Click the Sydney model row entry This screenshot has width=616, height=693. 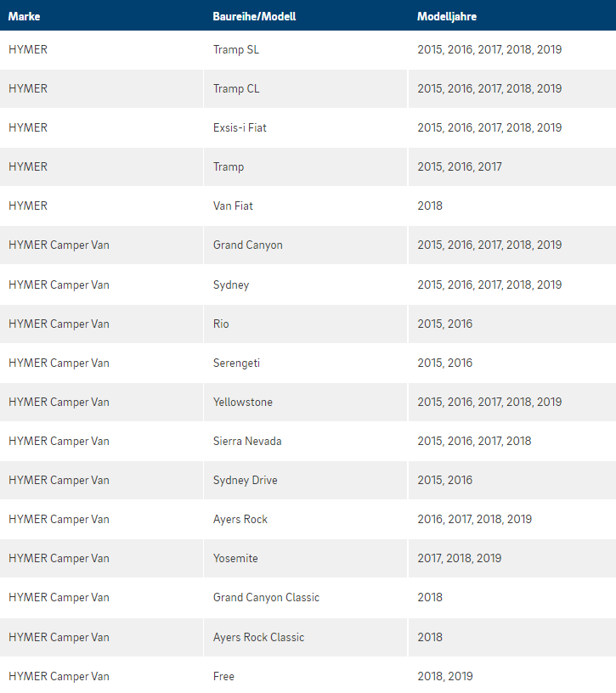(x=231, y=285)
